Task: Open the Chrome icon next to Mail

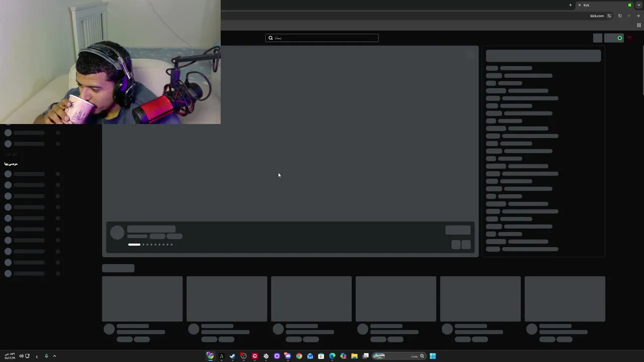Action: (299, 356)
